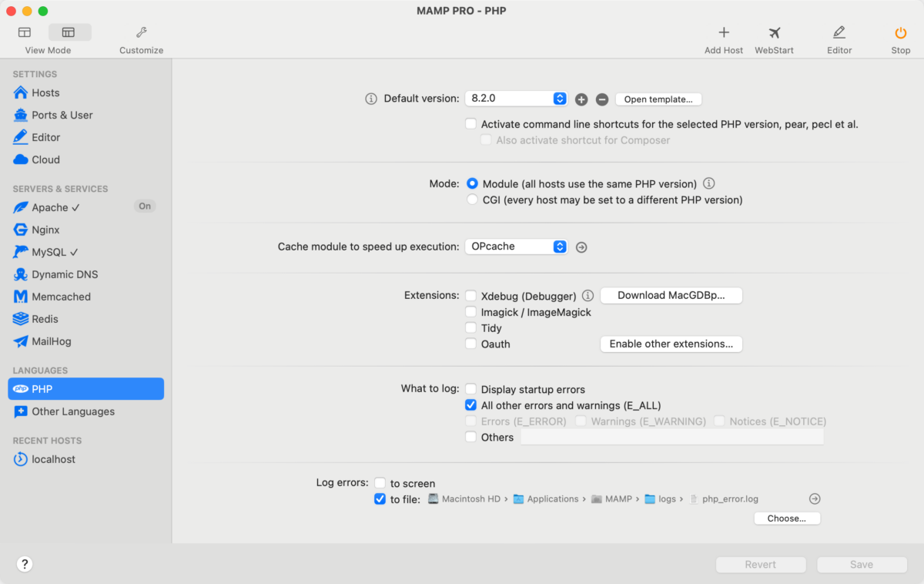Click the php_error.log path segment
924x584 pixels.
(x=724, y=499)
